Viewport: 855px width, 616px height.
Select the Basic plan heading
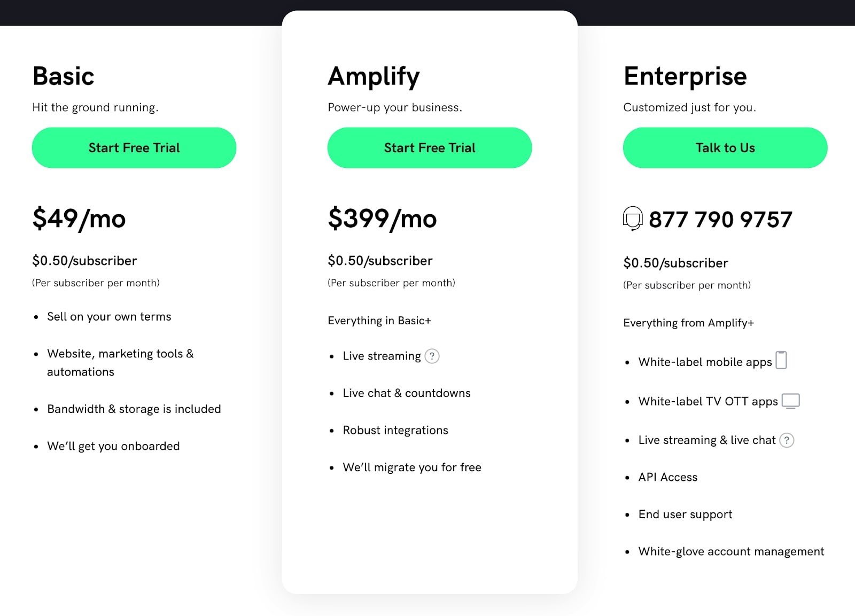[x=63, y=76]
